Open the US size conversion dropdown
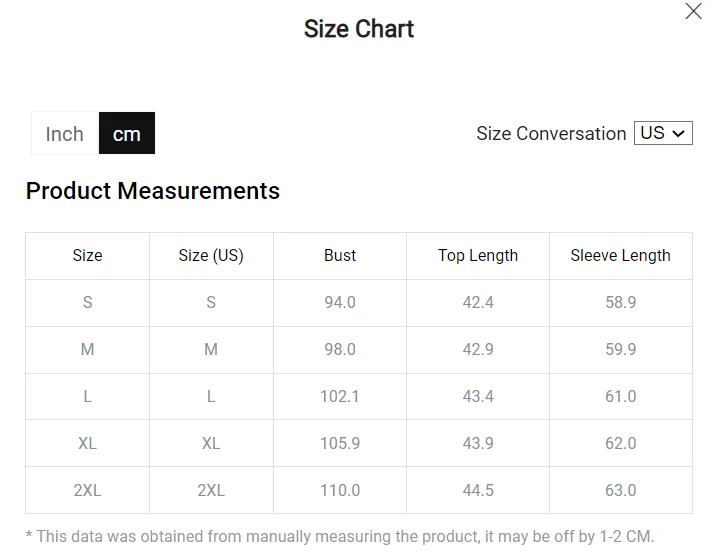Image resolution: width=718 pixels, height=553 pixels. 663,133
